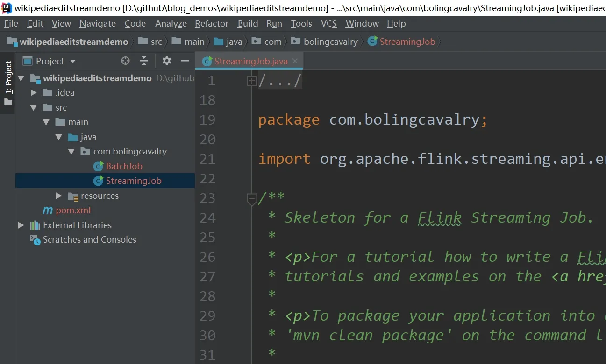Screen dimensions: 606x364
Task: Collapse the Javadoc comment at line 23
Action: tap(251, 199)
